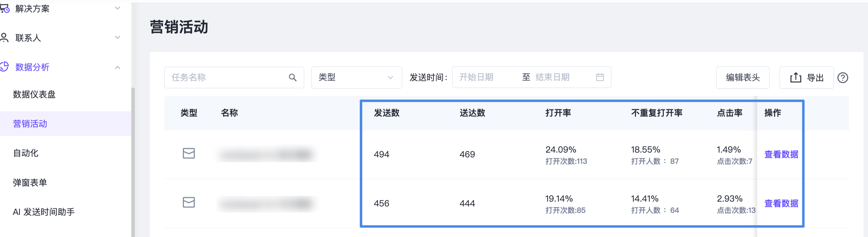Open 数据仪表盘 in the sidebar
This screenshot has height=237, width=868.
tap(34, 94)
